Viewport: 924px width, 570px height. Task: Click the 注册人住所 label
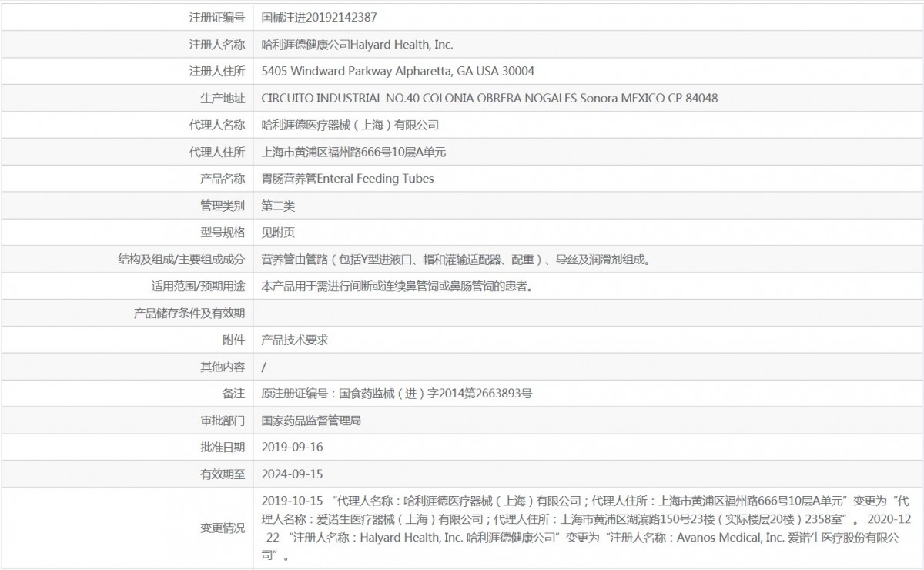pos(217,71)
